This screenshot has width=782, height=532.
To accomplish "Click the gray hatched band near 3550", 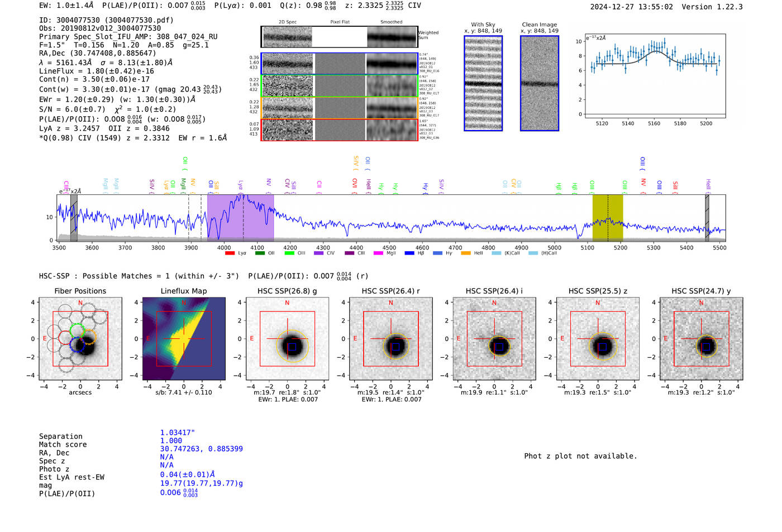I will (74, 218).
